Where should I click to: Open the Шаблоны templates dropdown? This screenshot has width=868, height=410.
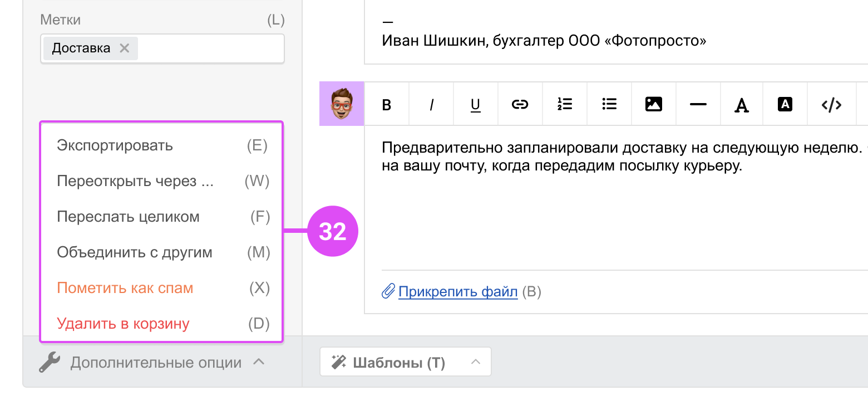(x=405, y=362)
